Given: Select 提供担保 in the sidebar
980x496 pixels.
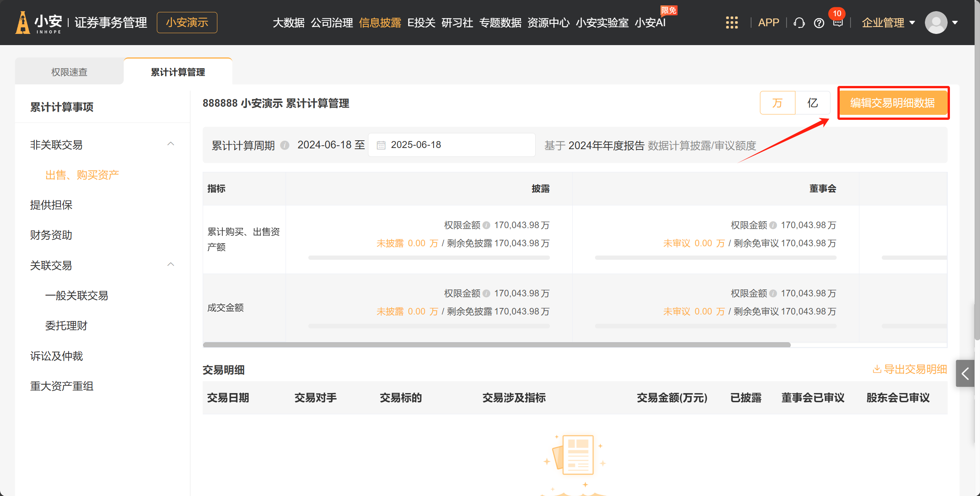Looking at the screenshot, I should (51, 205).
